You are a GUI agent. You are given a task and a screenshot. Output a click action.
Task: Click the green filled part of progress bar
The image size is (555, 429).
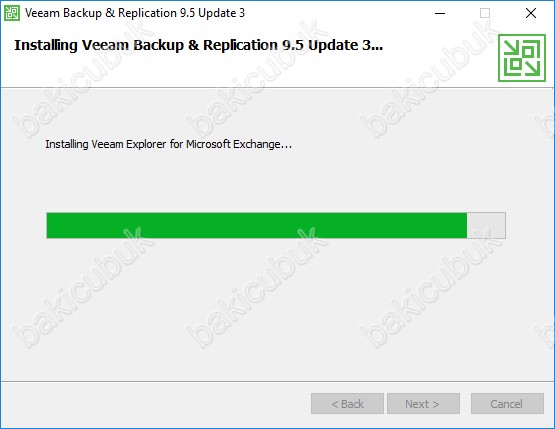[x=257, y=225]
